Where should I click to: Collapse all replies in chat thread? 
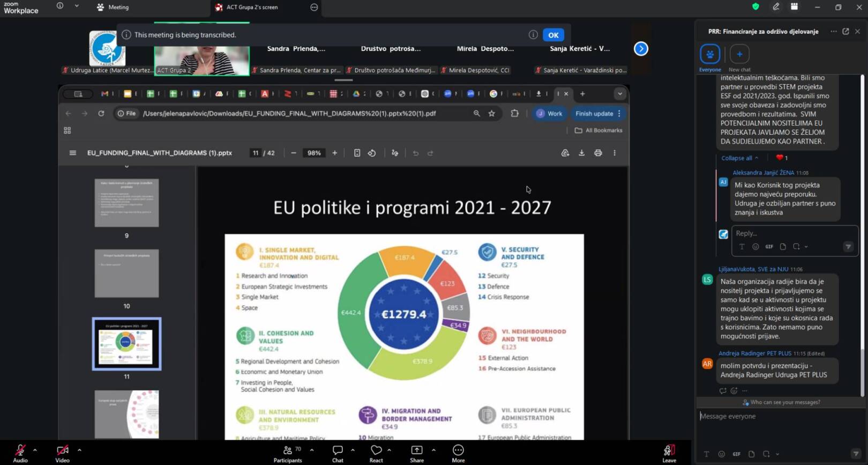click(x=739, y=158)
